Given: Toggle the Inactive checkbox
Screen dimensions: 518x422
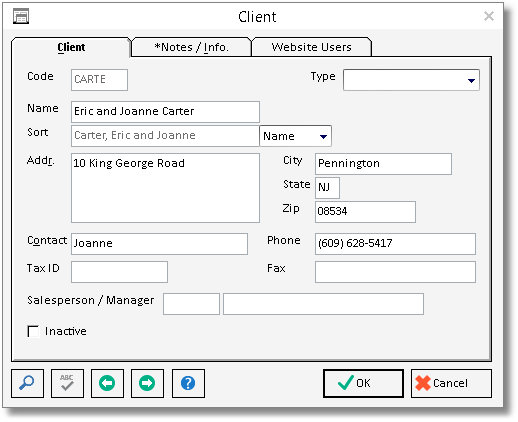Looking at the screenshot, I should (33, 331).
